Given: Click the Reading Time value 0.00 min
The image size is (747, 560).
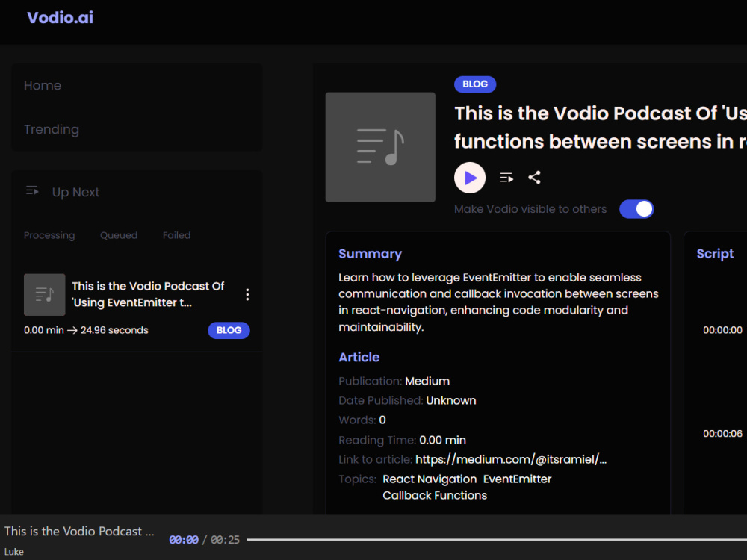Looking at the screenshot, I should click(442, 440).
